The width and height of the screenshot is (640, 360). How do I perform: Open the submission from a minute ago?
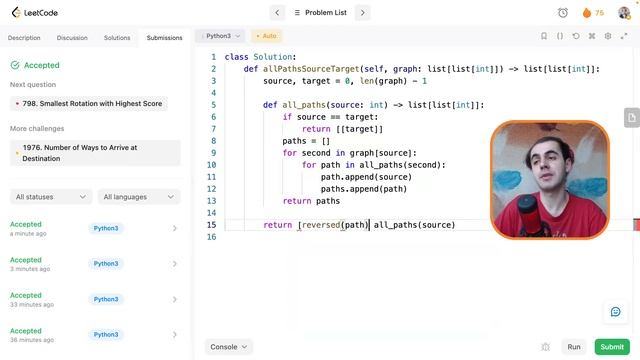coord(95,229)
